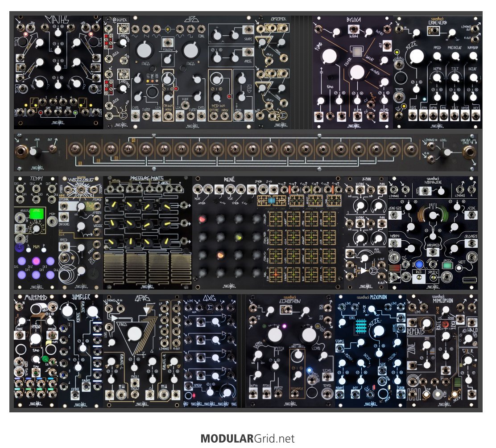
Task: Open the René sequencer module
Action: [268, 233]
